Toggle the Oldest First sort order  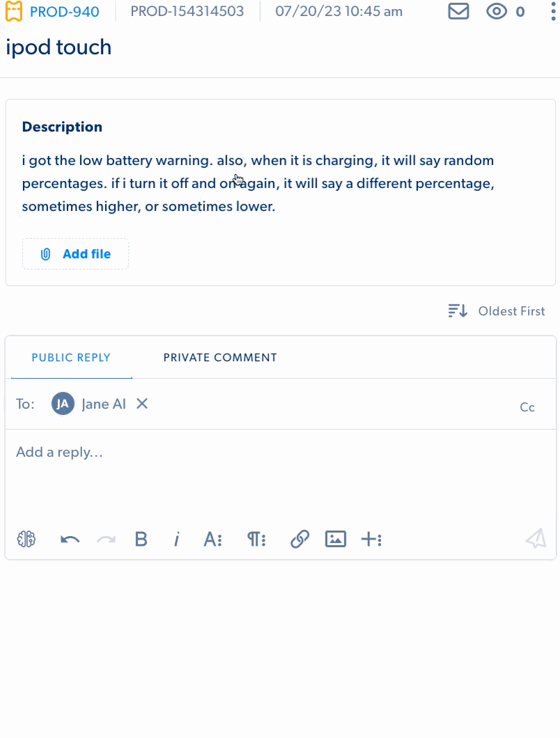point(497,311)
